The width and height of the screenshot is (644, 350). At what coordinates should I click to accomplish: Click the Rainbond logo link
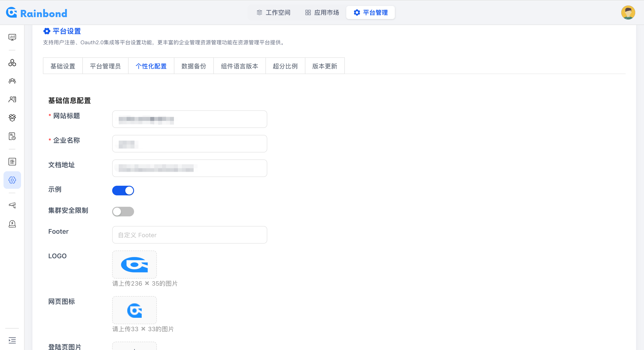[x=37, y=13]
